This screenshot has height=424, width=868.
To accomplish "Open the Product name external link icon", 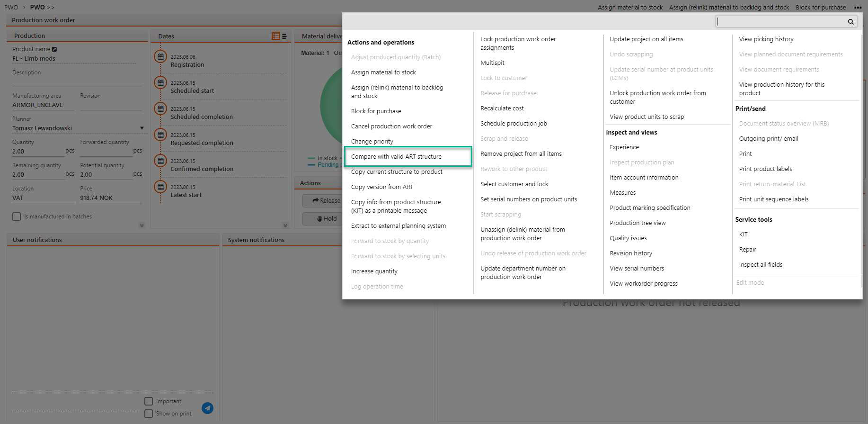I will tap(54, 49).
